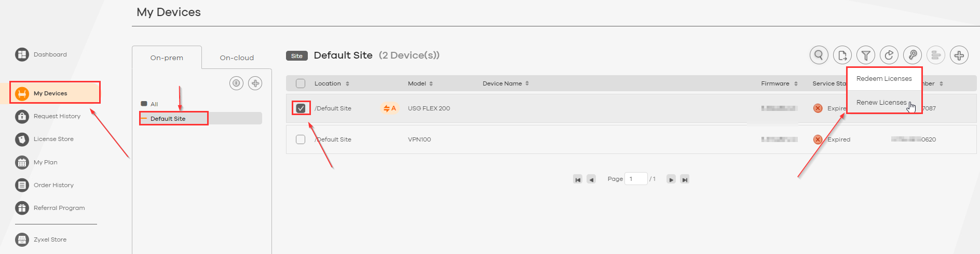Click the license key icon
Screen dimensions: 980x254
coord(913,55)
